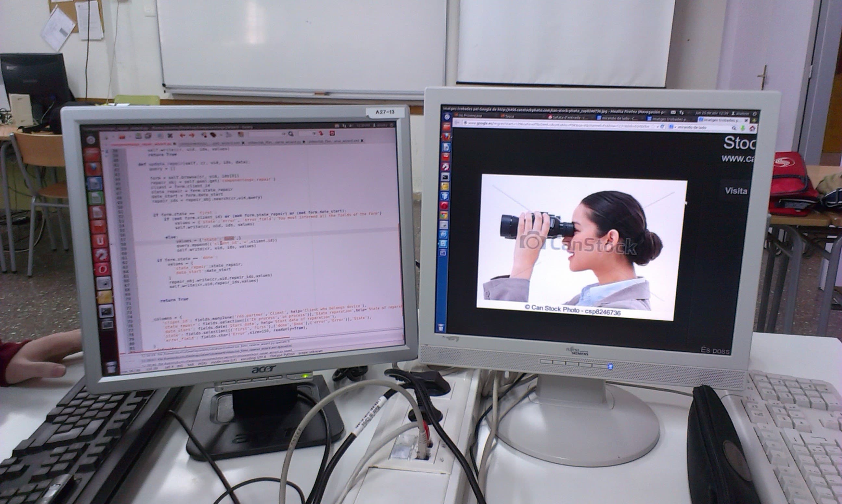The width and height of the screenshot is (842, 504).
Task: Click the jump-to-line arrow icon in Geany toolbar
Action: click(321, 134)
